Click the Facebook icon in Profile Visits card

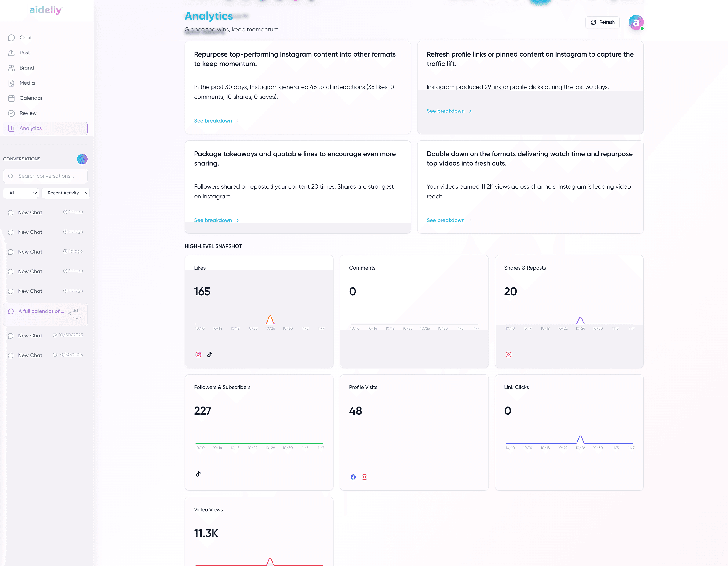pyautogui.click(x=353, y=477)
